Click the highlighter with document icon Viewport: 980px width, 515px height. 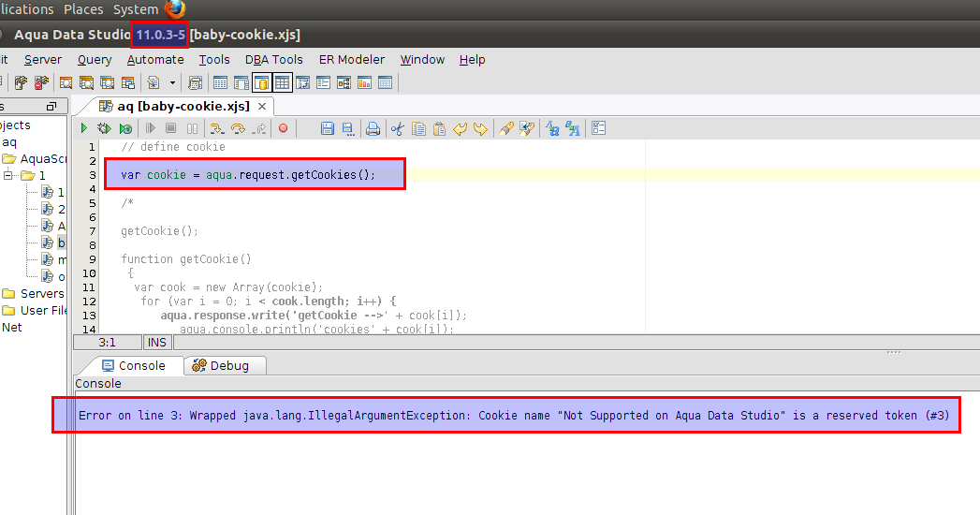point(527,128)
